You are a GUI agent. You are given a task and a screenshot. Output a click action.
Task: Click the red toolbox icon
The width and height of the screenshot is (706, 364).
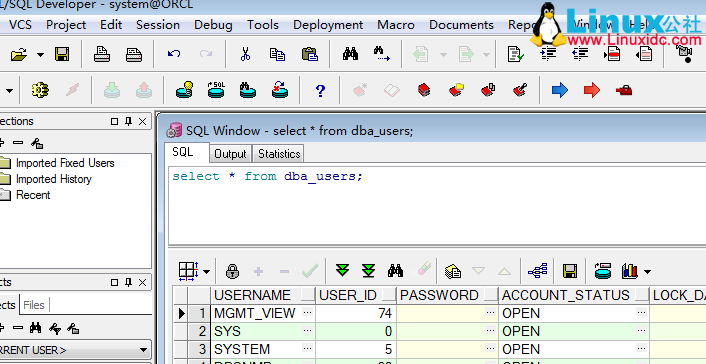pos(624,91)
